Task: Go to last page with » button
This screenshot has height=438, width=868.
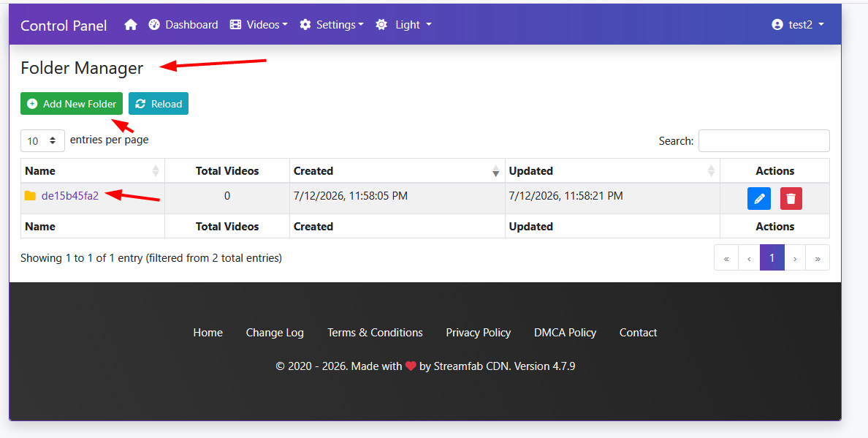Action: point(818,258)
